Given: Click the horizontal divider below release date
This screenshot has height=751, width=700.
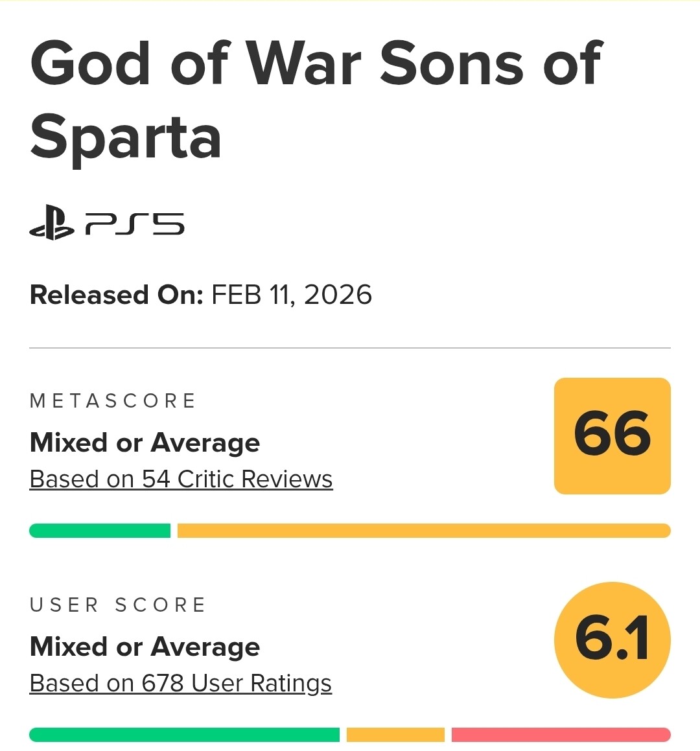Looking at the screenshot, I should [350, 348].
